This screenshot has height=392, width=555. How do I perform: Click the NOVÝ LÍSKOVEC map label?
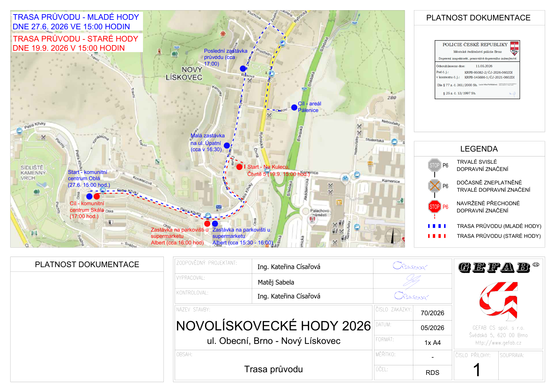(x=184, y=73)
